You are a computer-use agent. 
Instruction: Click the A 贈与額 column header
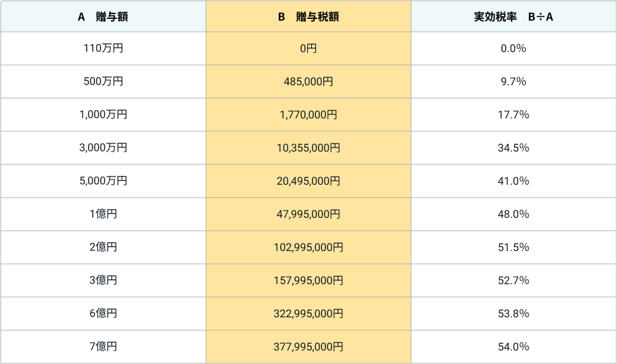click(103, 16)
